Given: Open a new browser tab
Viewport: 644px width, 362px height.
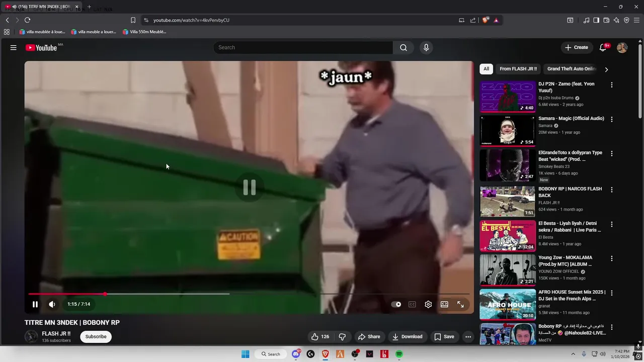Looking at the screenshot, I should (89, 7).
